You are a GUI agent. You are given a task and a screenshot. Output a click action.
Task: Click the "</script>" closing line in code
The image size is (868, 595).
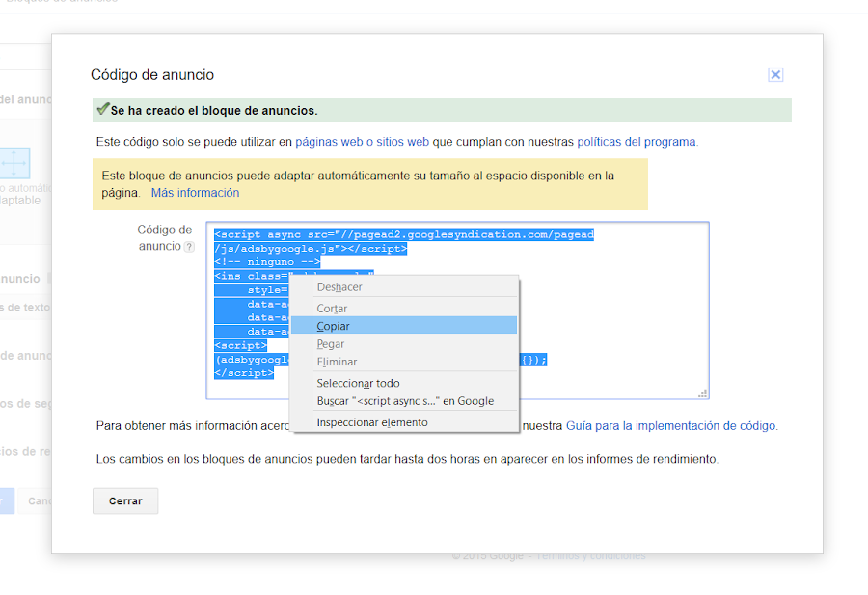tap(244, 373)
